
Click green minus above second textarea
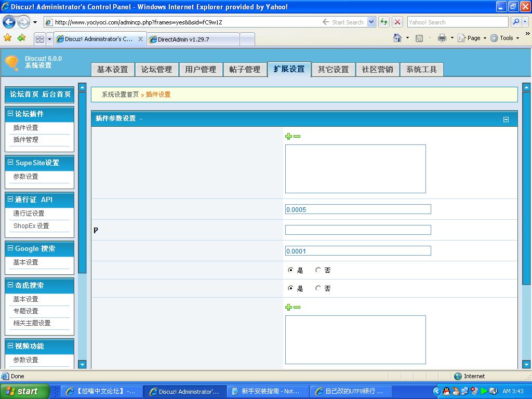[x=297, y=308]
